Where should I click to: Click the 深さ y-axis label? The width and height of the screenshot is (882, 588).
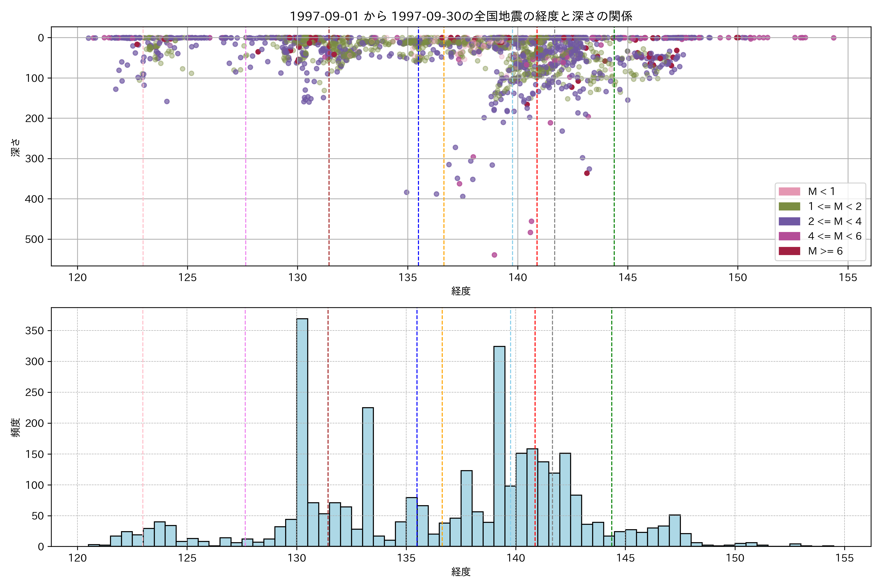click(16, 147)
